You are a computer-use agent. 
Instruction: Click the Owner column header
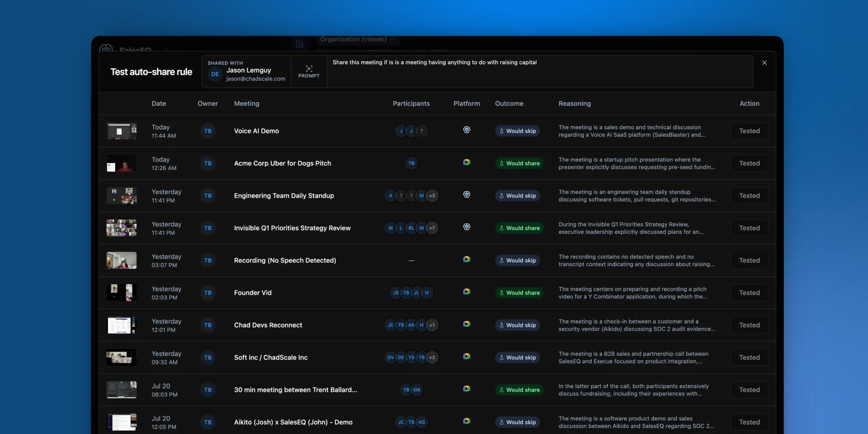coord(208,104)
